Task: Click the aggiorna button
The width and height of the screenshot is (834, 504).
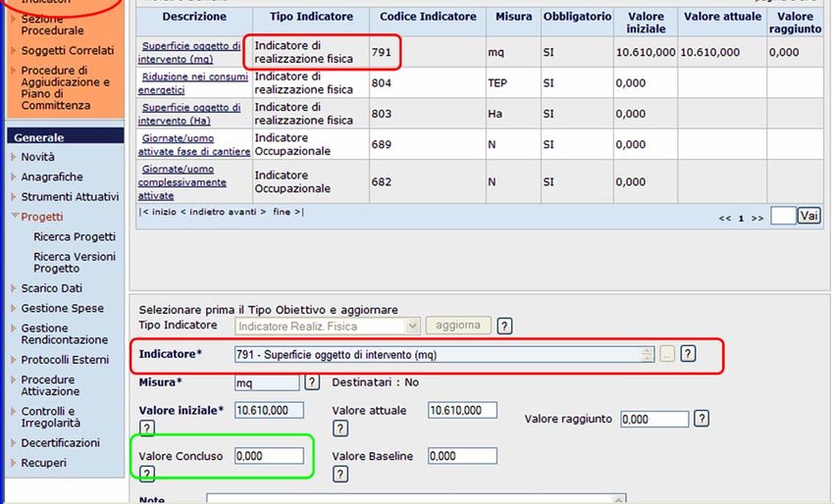Action: point(458,326)
